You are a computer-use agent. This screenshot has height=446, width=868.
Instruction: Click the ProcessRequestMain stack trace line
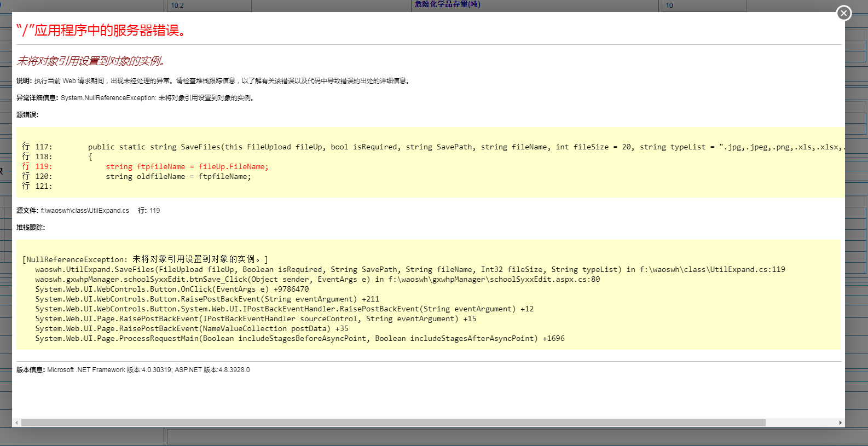pyautogui.click(x=300, y=338)
